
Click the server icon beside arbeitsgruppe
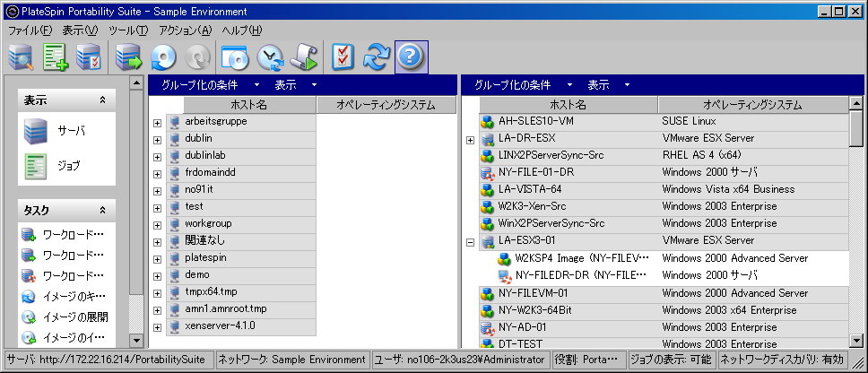click(x=176, y=121)
